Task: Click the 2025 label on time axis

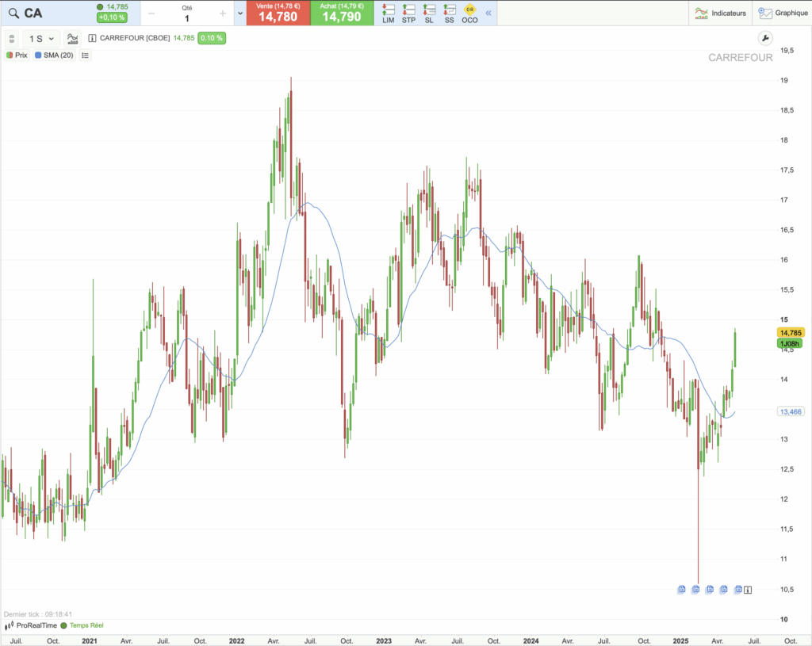Action: click(x=680, y=640)
